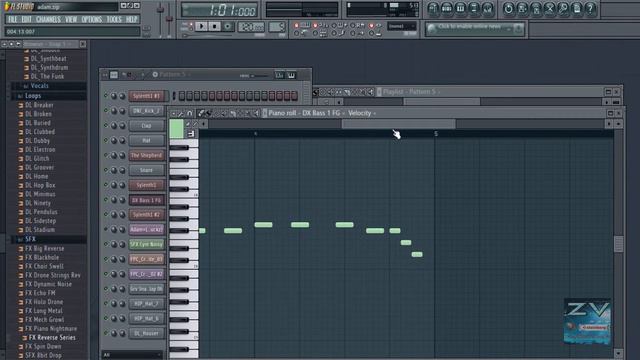The width and height of the screenshot is (640, 360).
Task: Show the playlist via first shortcut icon
Action: (x=433, y=9)
